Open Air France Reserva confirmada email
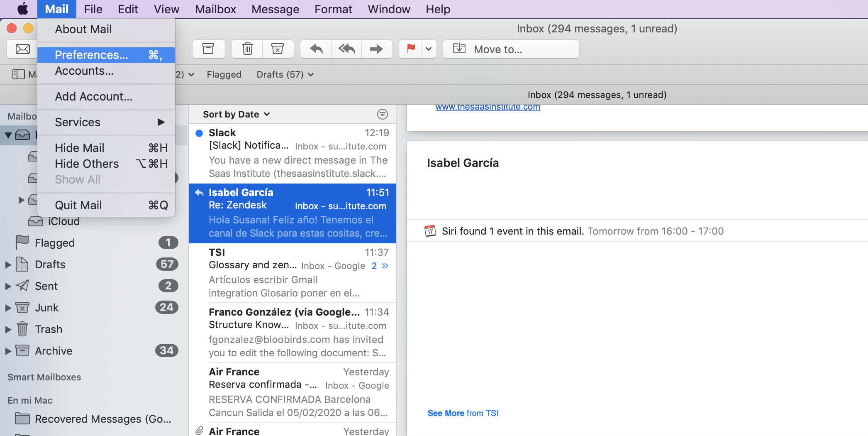The width and height of the screenshot is (868, 436). 293,393
